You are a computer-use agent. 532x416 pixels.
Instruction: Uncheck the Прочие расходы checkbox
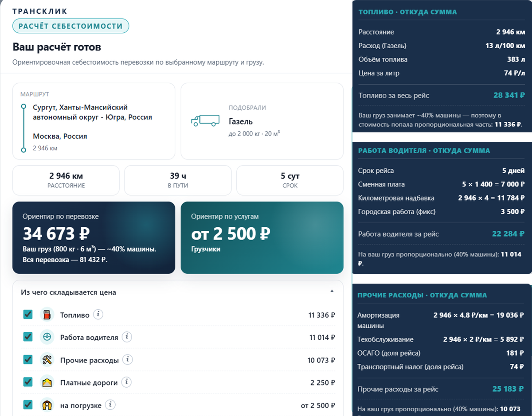pyautogui.click(x=28, y=360)
